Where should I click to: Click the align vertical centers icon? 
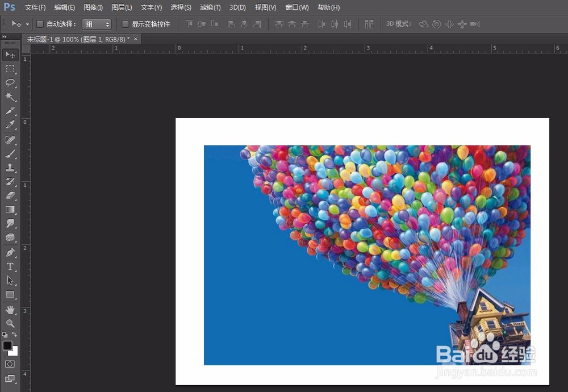click(x=202, y=24)
